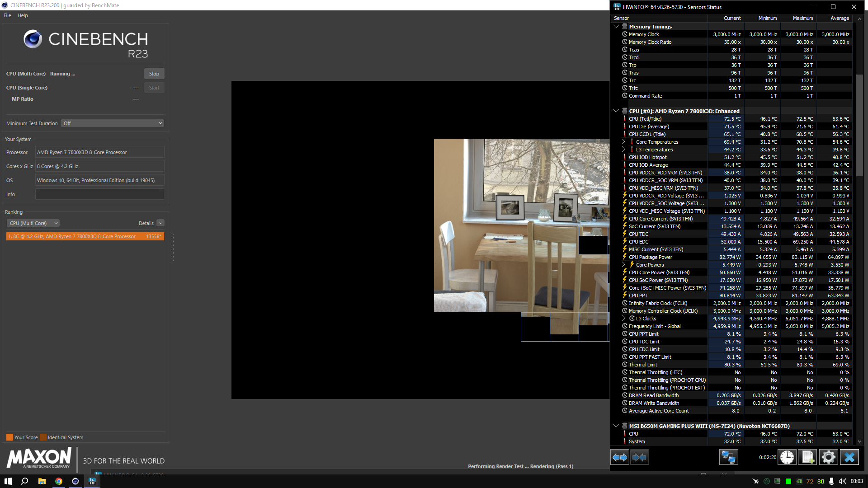This screenshot has height=488, width=868.
Task: Select the Thermal Throttling (HTC) row
Action: (x=731, y=372)
